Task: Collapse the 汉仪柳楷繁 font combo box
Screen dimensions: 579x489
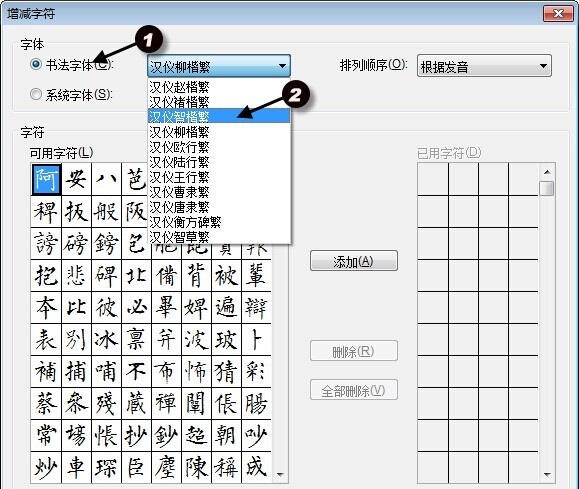Action: point(219,66)
